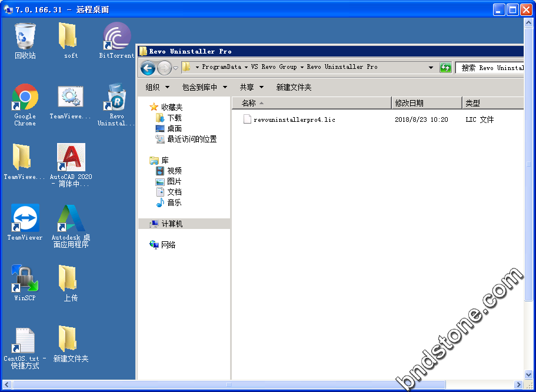The width and height of the screenshot is (536, 392).
Task: Select the WinSCP desktop icon
Action: pos(25,280)
